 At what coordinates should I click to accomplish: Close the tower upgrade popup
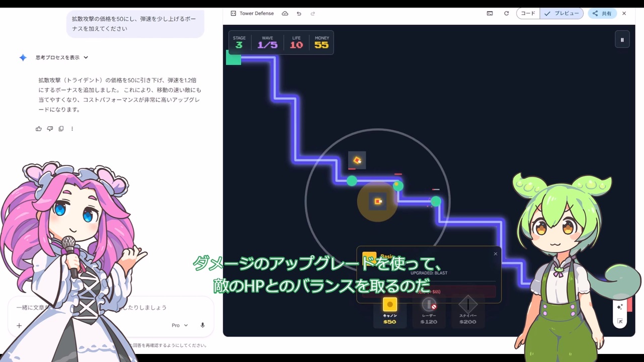(496, 254)
